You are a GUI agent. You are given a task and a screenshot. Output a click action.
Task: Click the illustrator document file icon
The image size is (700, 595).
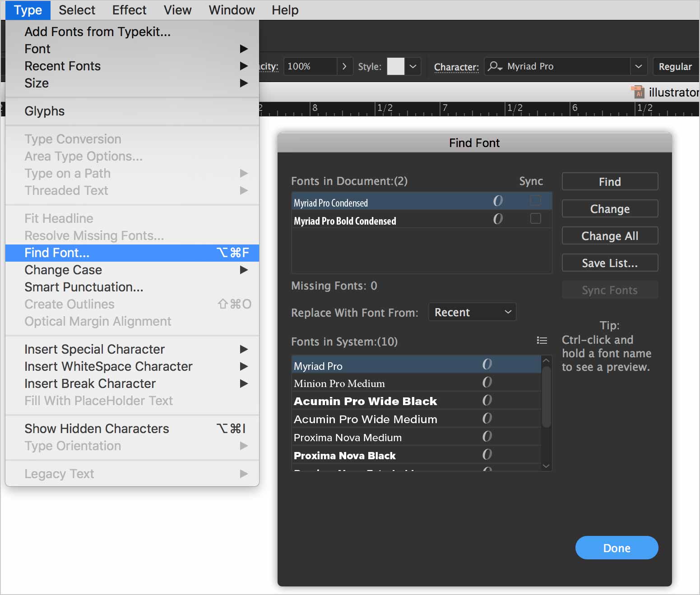tap(638, 92)
